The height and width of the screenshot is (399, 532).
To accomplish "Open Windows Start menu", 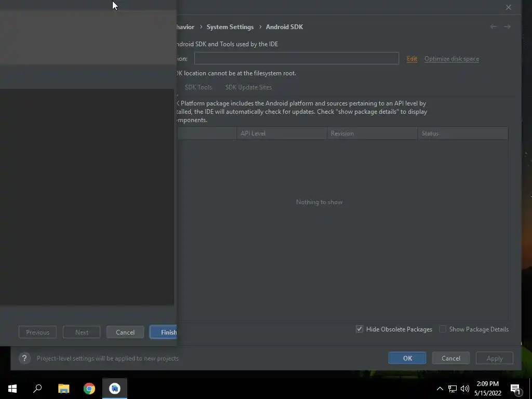I will (x=12, y=389).
